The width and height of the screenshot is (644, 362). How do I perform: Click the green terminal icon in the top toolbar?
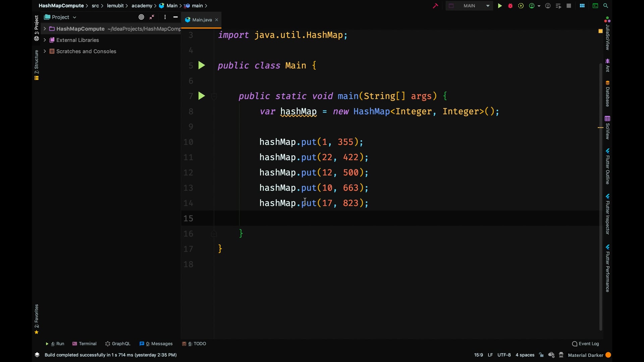595,6
